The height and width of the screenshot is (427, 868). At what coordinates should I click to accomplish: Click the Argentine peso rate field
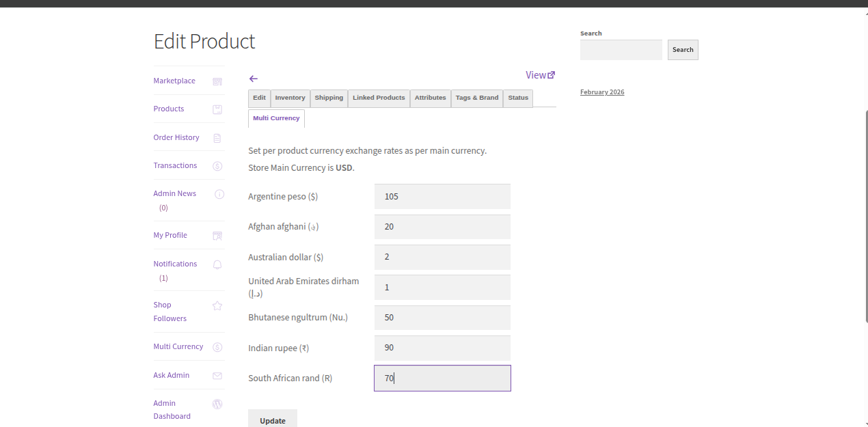(442, 197)
